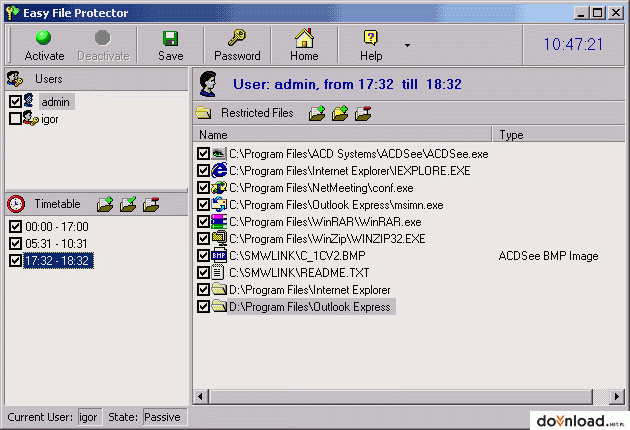The height and width of the screenshot is (430, 630).
Task: Click the README.TXT document icon
Action: click(x=218, y=272)
